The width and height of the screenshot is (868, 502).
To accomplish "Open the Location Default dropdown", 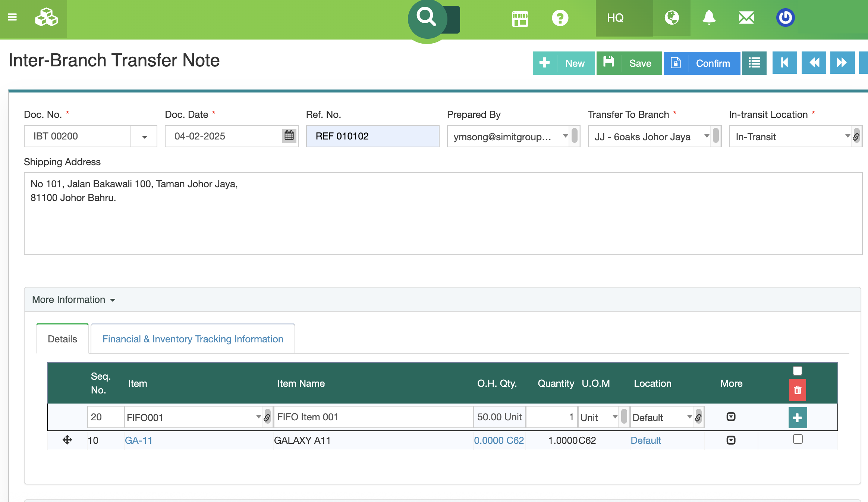I will pyautogui.click(x=662, y=417).
